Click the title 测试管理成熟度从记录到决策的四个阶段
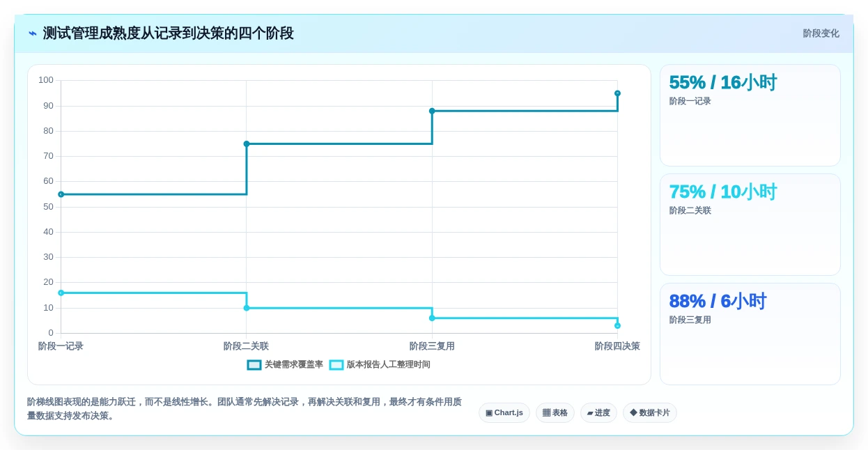Screen dimensions: 868x450 coord(168,33)
